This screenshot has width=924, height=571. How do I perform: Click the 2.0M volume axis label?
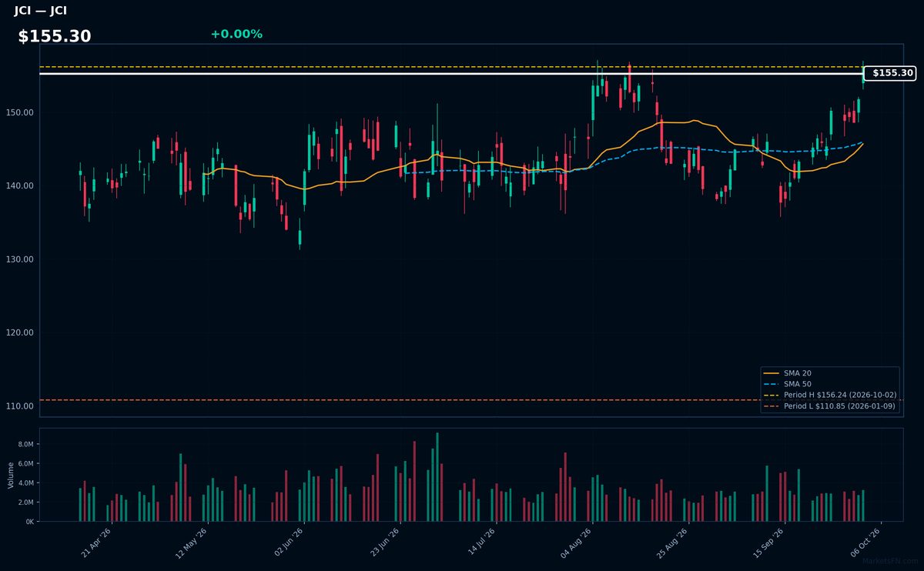click(25, 502)
